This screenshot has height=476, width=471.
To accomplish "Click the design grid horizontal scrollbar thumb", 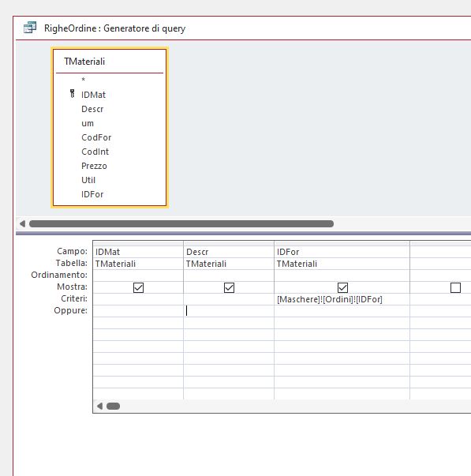I will coord(113,406).
